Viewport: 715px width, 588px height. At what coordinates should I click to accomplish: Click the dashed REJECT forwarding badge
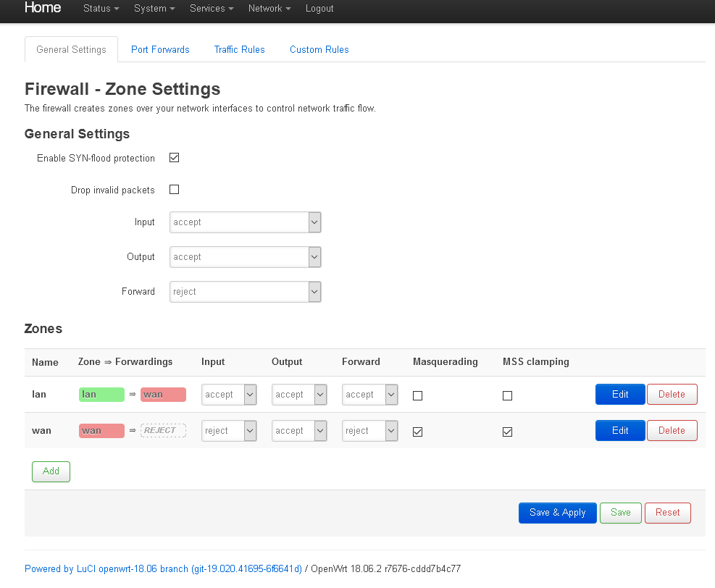163,431
